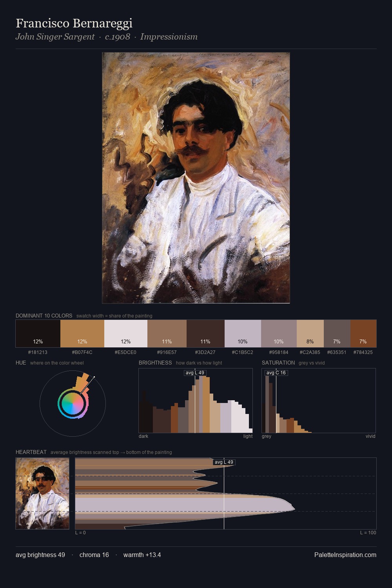Image resolution: width=392 pixels, height=588 pixels.
Task: Click artist name 'John Singer Sargent'
Action: pos(55,37)
